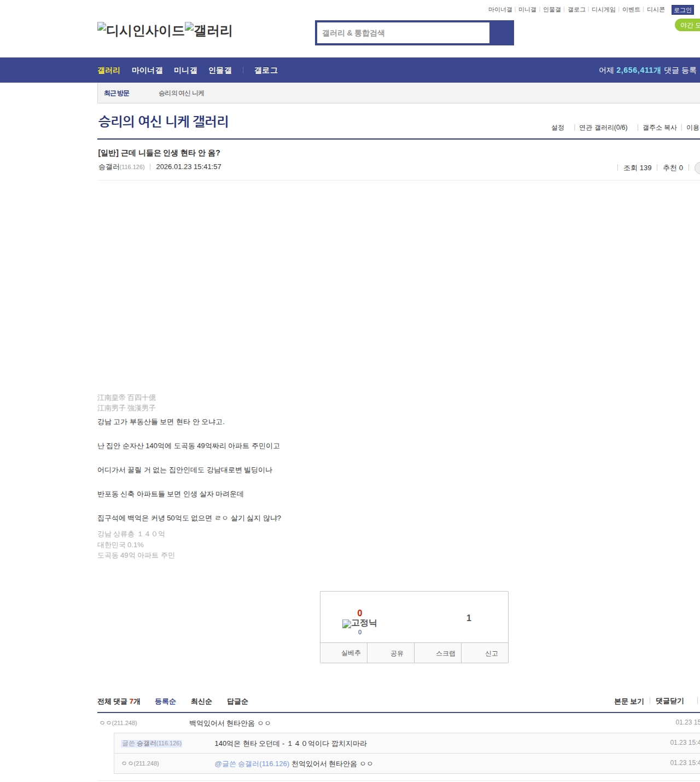The image size is (700, 782).
Task: Open 갤로그 in the small top utility links
Action: coord(576,10)
